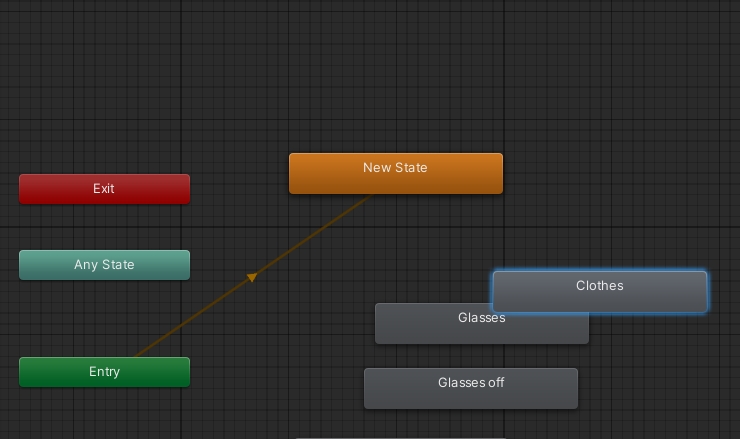Viewport: 740px width, 439px height.
Task: Select the Clothes state node
Action: [x=600, y=291]
